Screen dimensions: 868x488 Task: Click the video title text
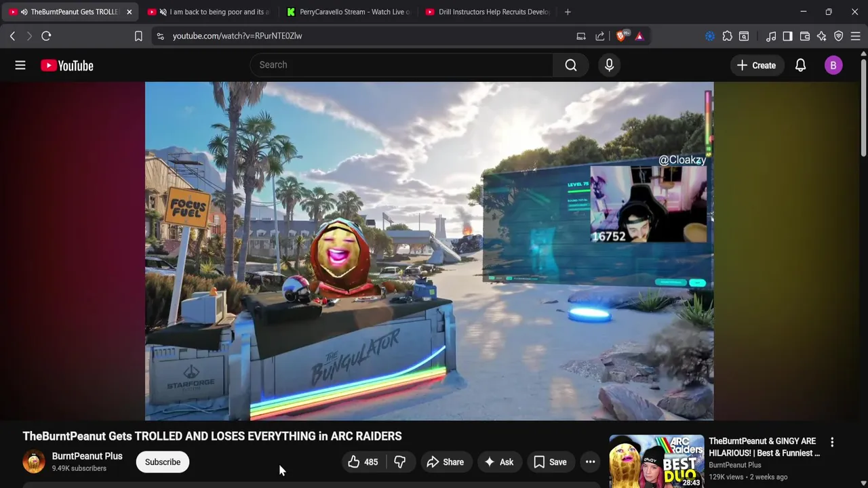click(x=212, y=436)
